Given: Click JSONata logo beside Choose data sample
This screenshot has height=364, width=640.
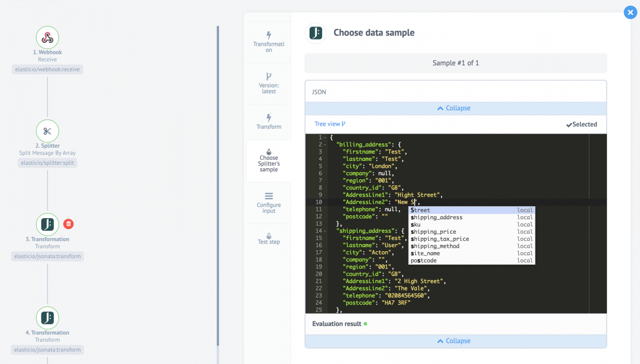Looking at the screenshot, I should coord(315,33).
